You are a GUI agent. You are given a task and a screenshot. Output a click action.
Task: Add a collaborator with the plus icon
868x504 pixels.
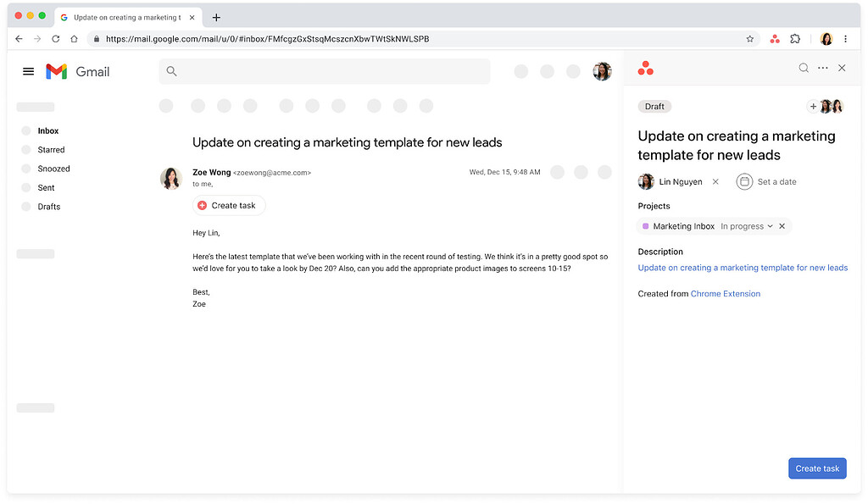813,107
